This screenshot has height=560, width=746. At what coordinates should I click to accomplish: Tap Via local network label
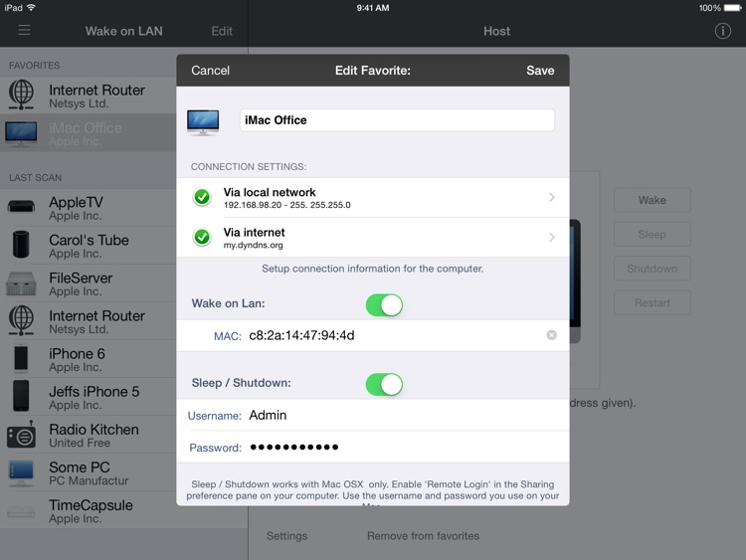(x=270, y=192)
